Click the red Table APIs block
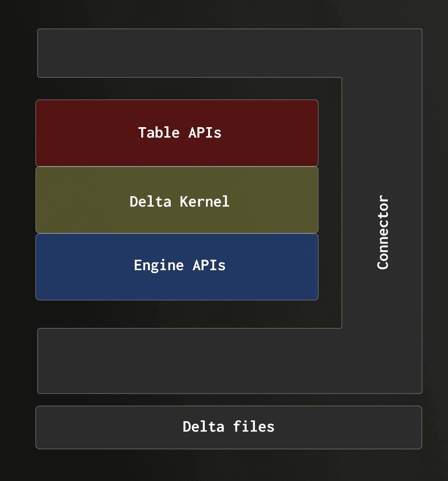The width and height of the screenshot is (448, 481). (177, 133)
